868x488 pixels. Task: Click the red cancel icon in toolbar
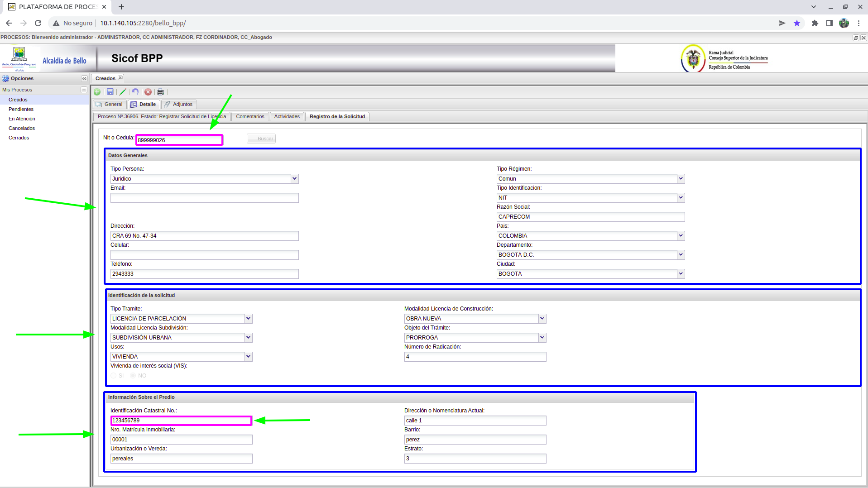coord(148,92)
